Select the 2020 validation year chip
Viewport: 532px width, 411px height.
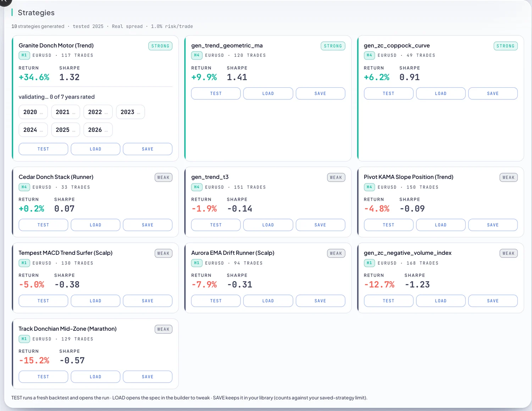(33, 112)
